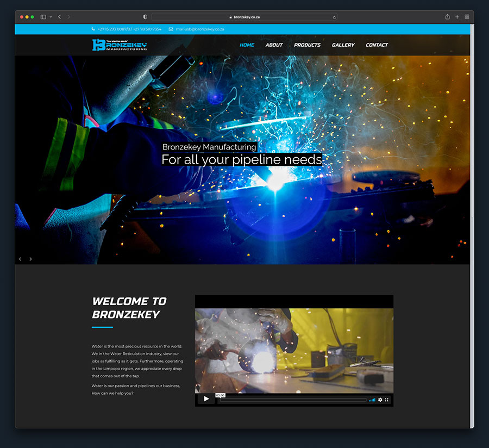Viewport: 489px width, 448px height.
Task: Click the video progress bar
Action: (293, 400)
